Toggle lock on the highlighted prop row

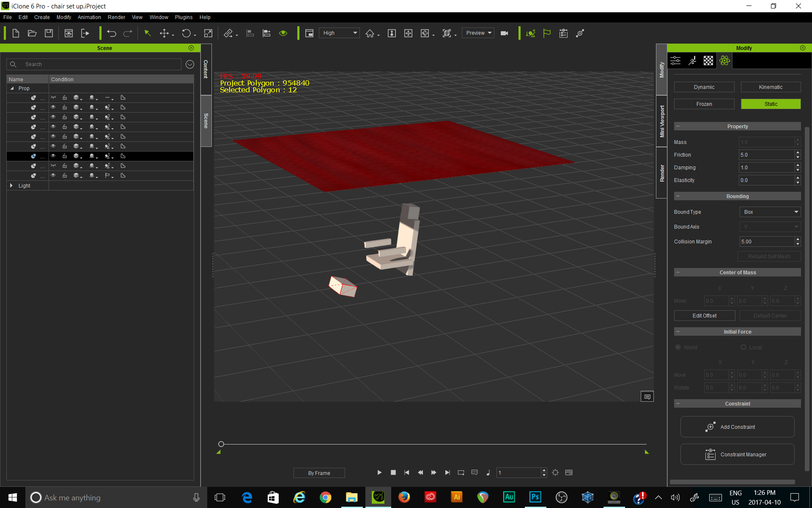click(x=65, y=156)
